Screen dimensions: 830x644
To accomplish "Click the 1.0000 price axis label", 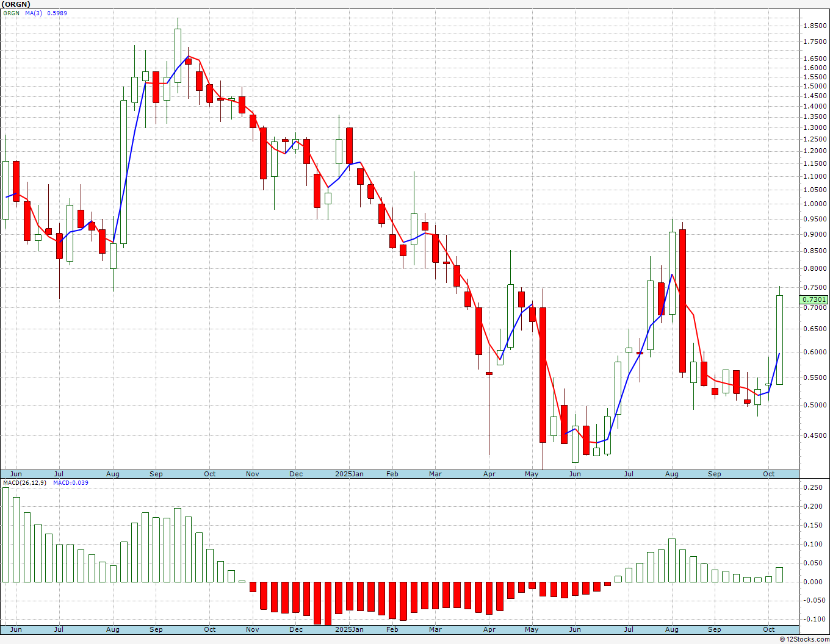I will [x=815, y=204].
